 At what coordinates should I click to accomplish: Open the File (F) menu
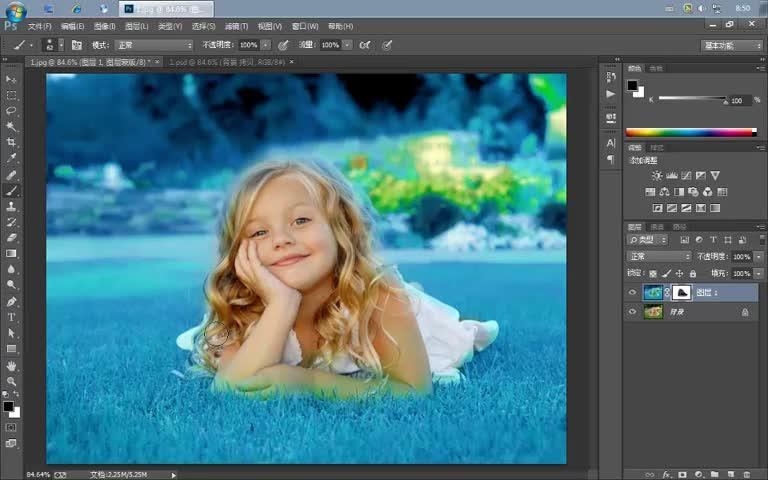point(39,26)
